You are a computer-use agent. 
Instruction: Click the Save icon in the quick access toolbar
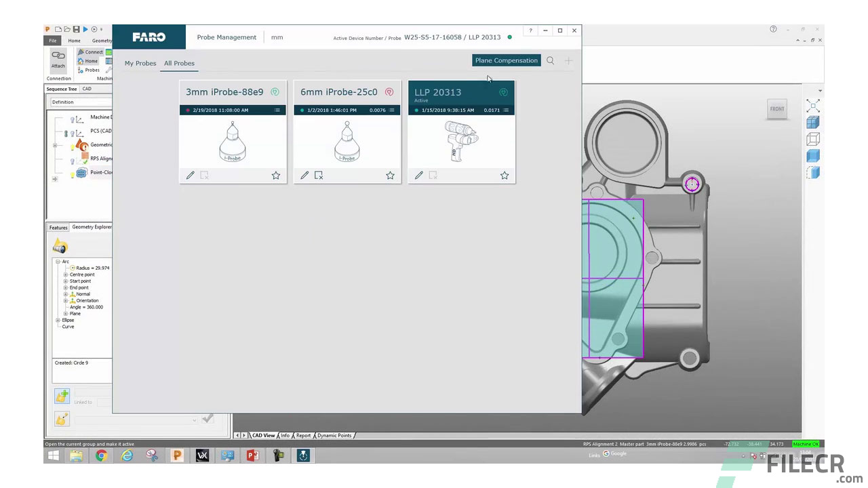(76, 29)
